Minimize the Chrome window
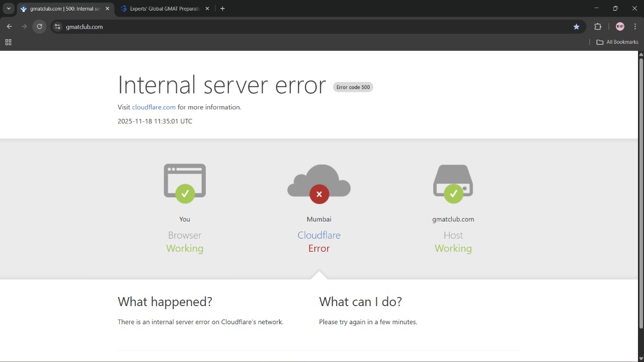The image size is (644, 362). click(x=596, y=8)
